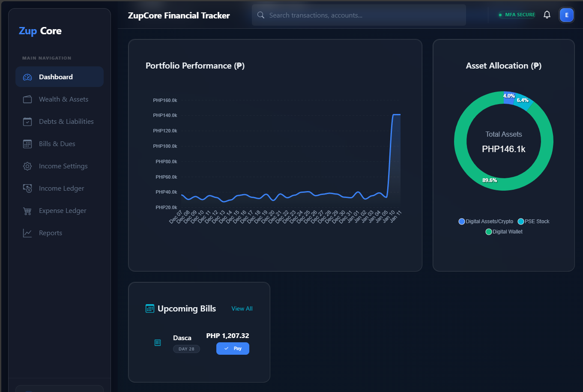Open the profile avatar badge E
The image size is (583, 392).
[566, 15]
